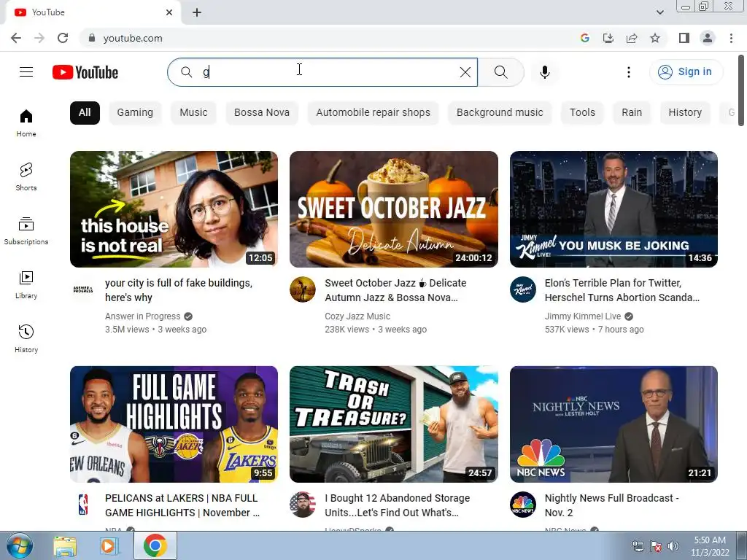Open title 'I Bought 12 Abandoned Storage Units'
The height and width of the screenshot is (560, 747).
tap(398, 505)
